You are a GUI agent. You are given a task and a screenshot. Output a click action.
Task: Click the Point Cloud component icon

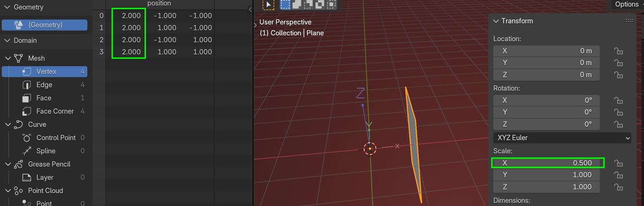19,190
